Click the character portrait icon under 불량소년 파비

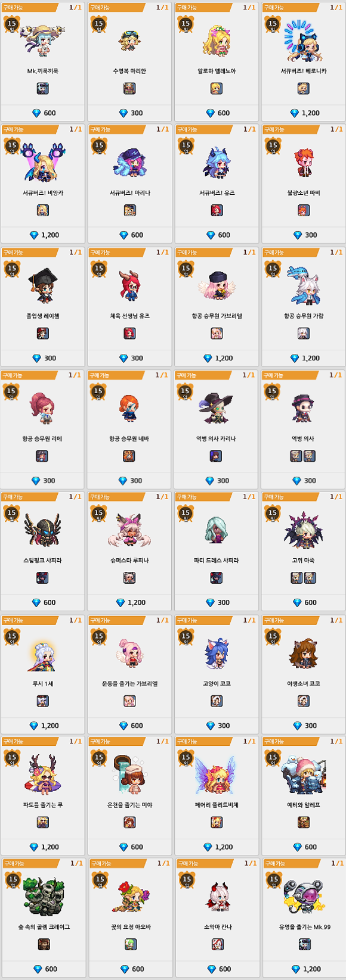304,210
